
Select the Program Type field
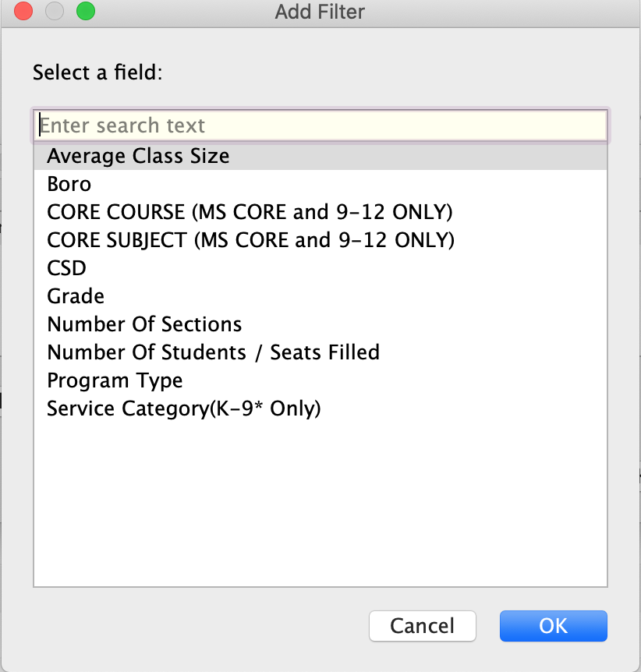tap(115, 380)
